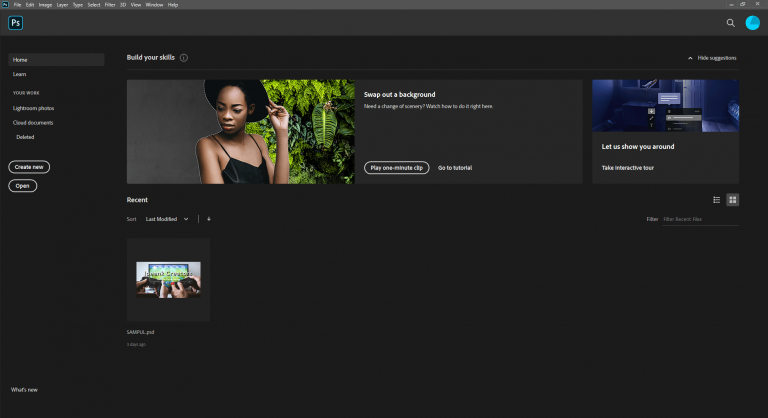Screen dimensions: 768x418
Task: Open the Filter menu in menu bar
Action: tap(110, 4)
